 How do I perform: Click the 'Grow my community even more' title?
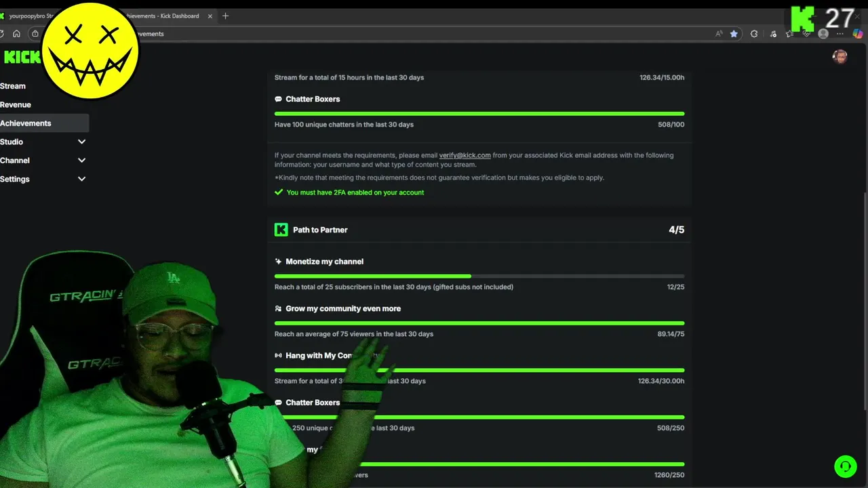click(343, 308)
